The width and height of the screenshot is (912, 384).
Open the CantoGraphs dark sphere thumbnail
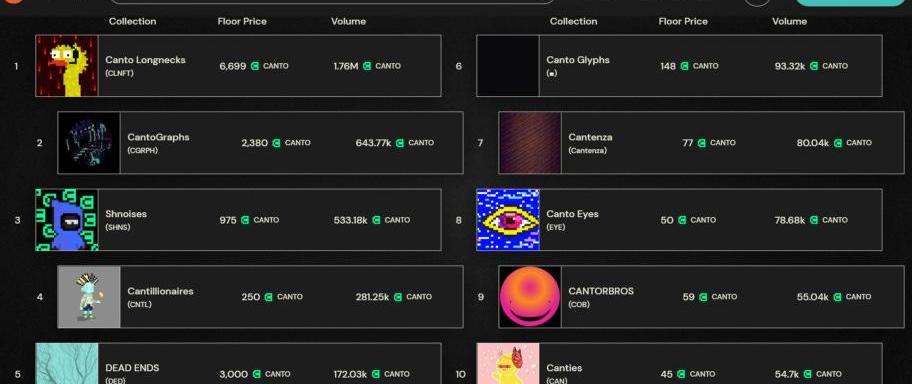[89, 143]
